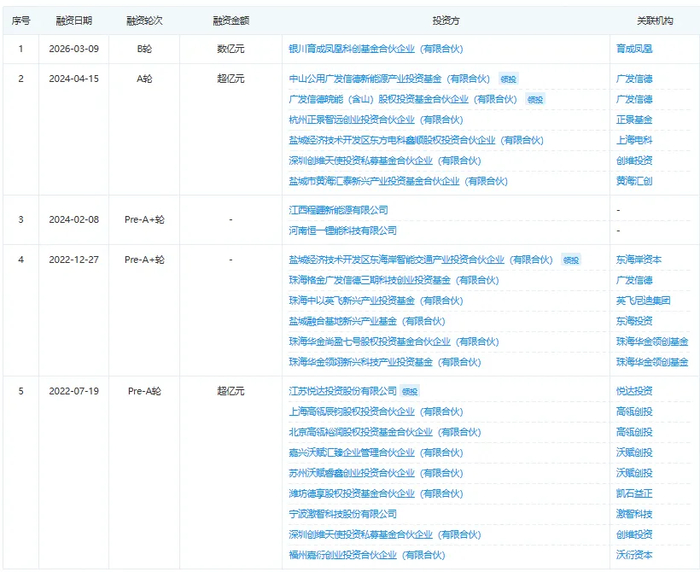Open 悦达投资 affiliated institution link

(x=634, y=391)
